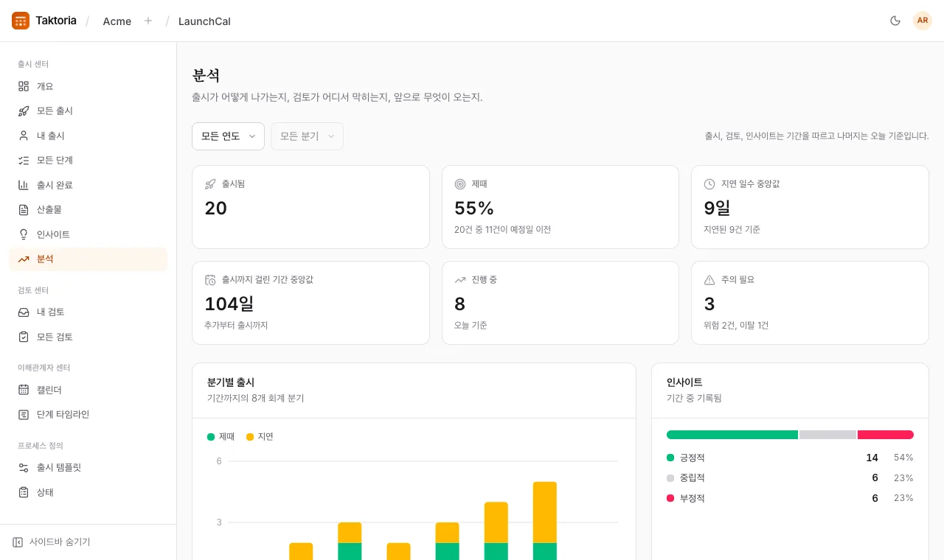Click the green positive segment of insights bar
944x560 pixels.
point(732,435)
